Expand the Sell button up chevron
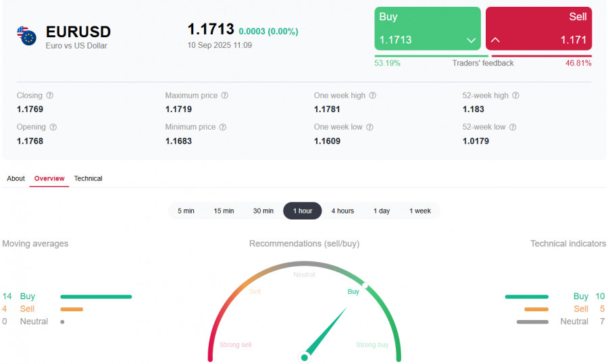This screenshot has width=608, height=364. (x=495, y=40)
